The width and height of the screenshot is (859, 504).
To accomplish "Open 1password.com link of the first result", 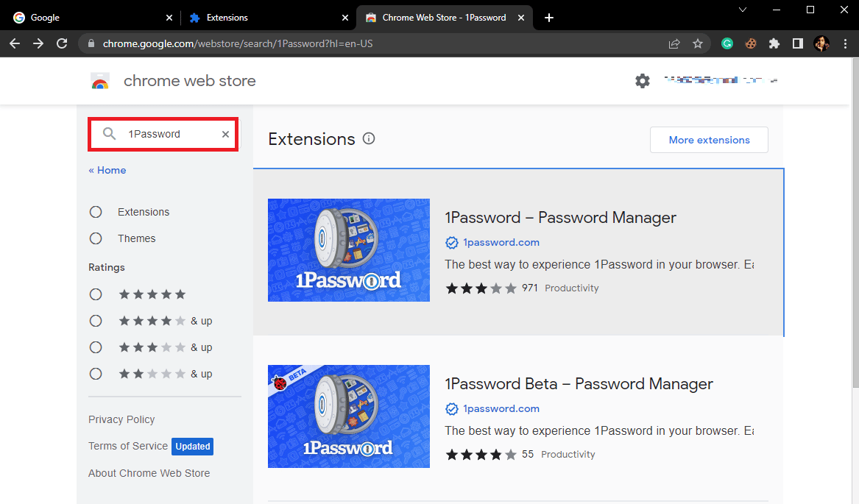I will click(x=501, y=243).
